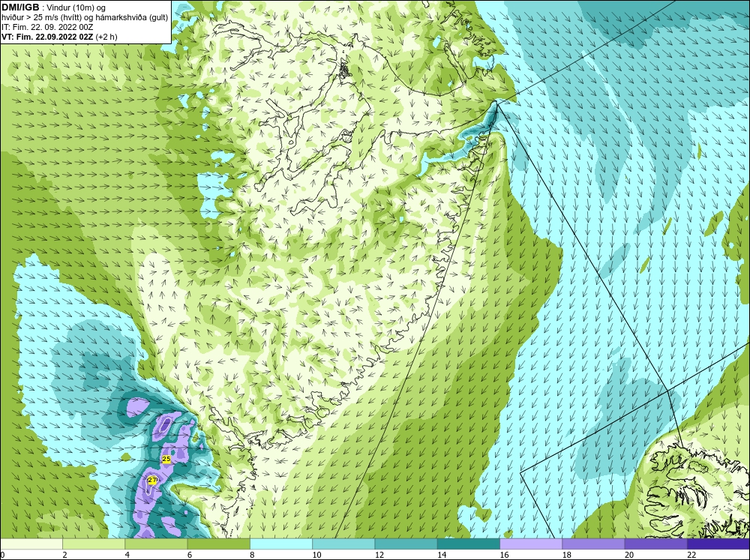Click the yellow gust label 25
The image size is (750, 560).
[x=166, y=459]
